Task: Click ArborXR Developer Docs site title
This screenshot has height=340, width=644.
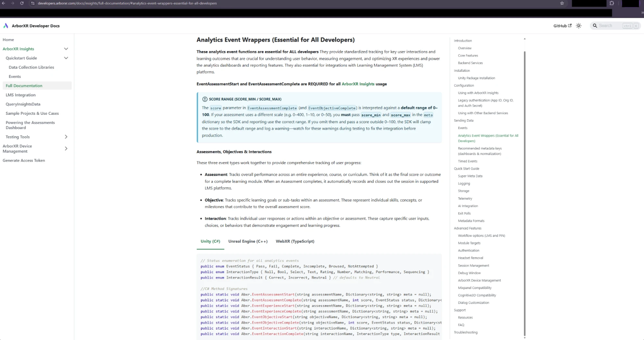Action: 36,26
